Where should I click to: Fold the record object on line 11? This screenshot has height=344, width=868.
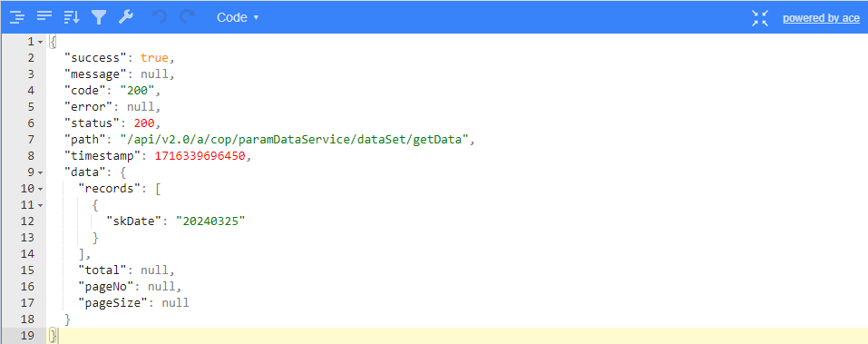pos(41,205)
